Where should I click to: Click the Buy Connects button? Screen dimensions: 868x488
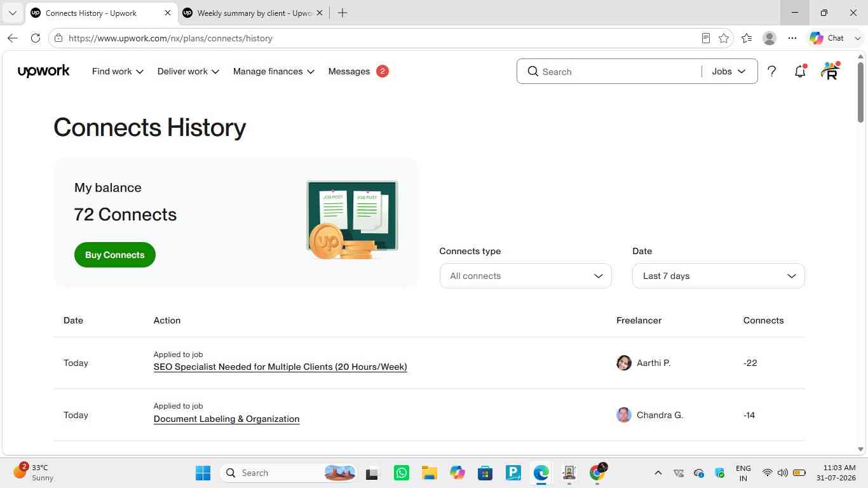[x=115, y=255]
